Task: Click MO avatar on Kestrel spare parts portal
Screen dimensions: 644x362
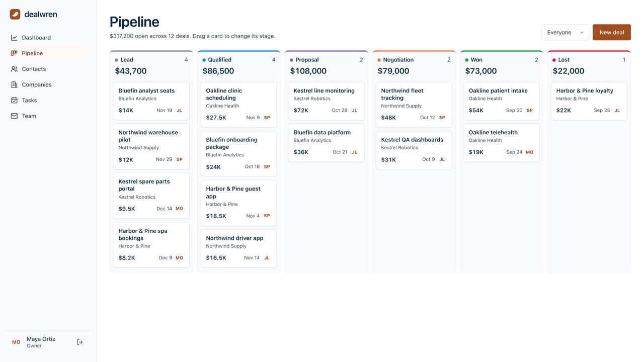Action: pyautogui.click(x=179, y=209)
